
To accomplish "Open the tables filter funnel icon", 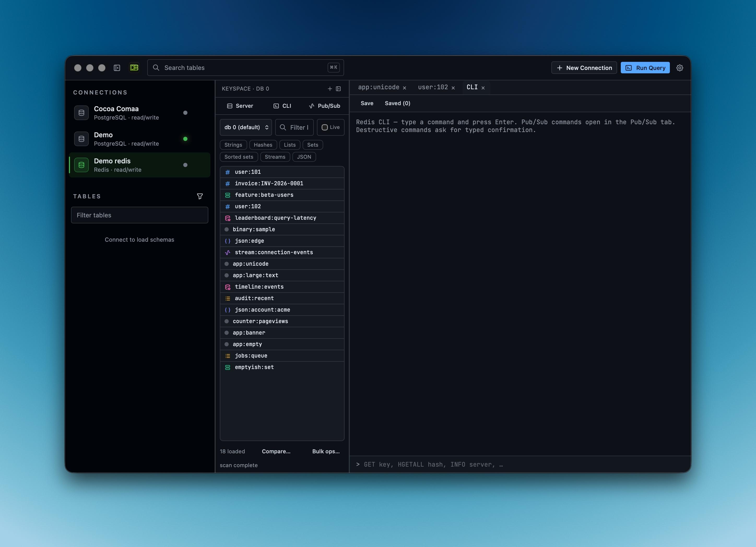I will [200, 196].
